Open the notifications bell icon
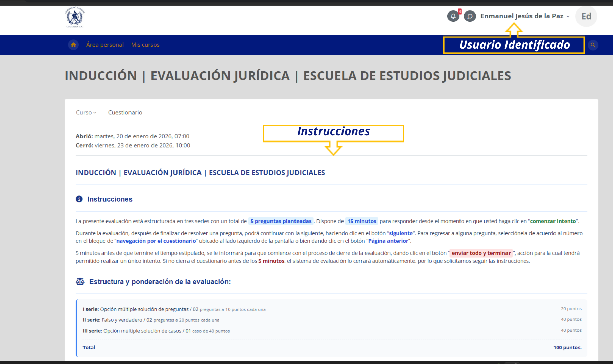The width and height of the screenshot is (613, 364). tap(453, 16)
